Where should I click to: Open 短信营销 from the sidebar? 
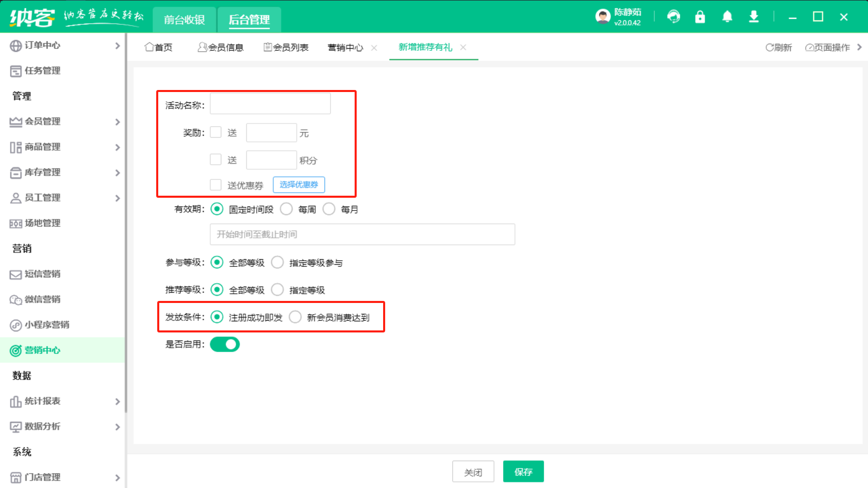point(42,274)
